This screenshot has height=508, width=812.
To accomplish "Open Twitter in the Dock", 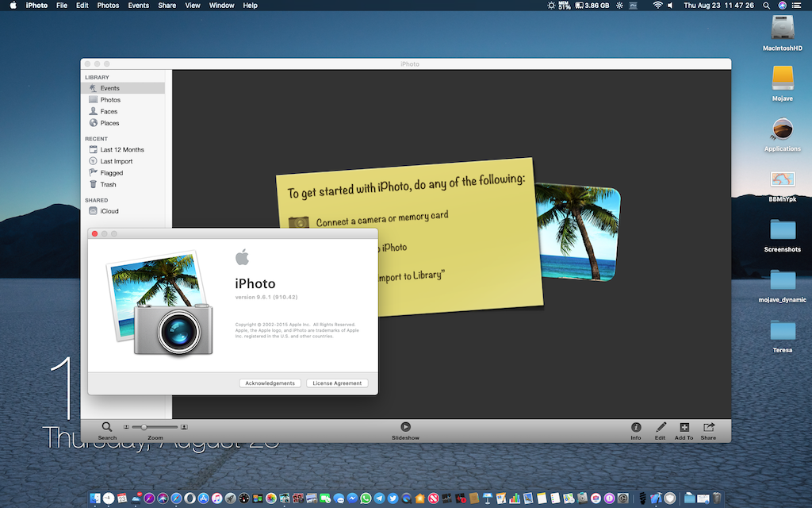I will (393, 498).
